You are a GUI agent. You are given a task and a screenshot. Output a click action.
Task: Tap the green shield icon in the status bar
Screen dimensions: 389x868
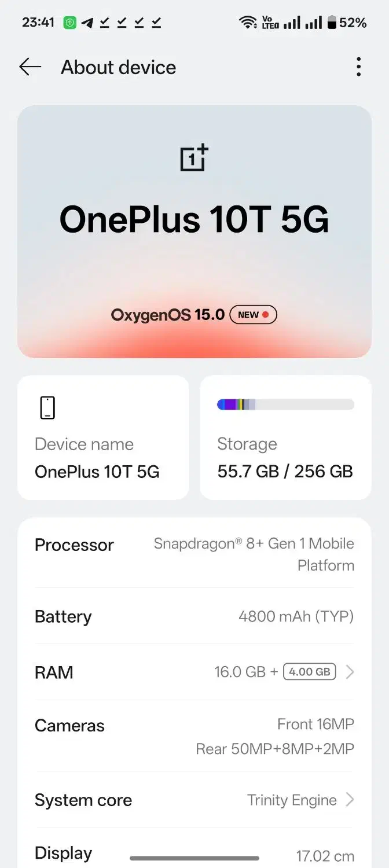pos(69,21)
